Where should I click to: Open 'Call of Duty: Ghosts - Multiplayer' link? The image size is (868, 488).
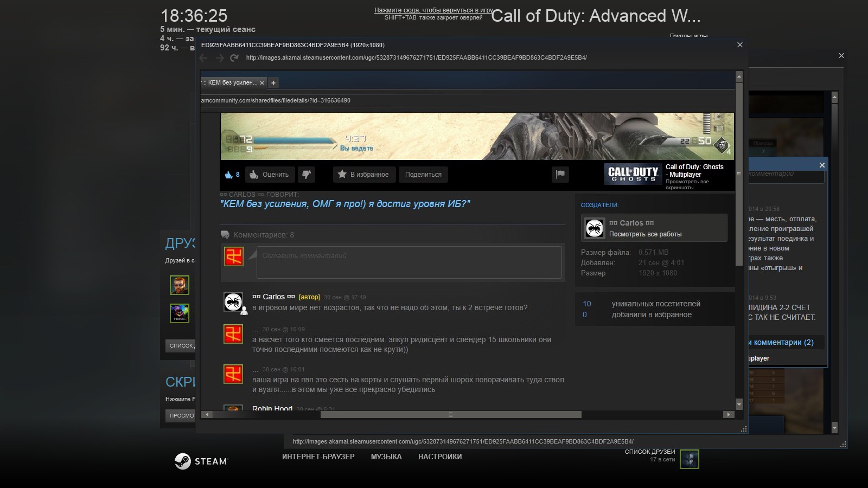coord(694,171)
